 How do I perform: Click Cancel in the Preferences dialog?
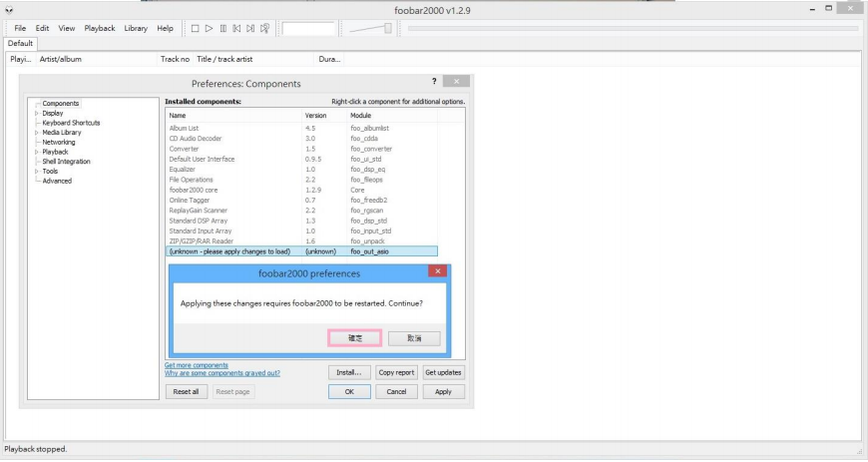[396, 391]
